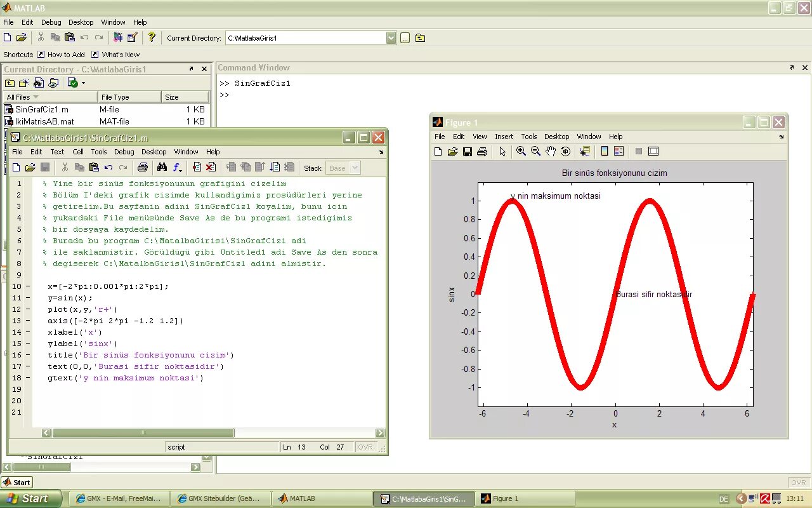812x508 pixels.
Task: Open the Text menu in the Editor
Action: 57,152
